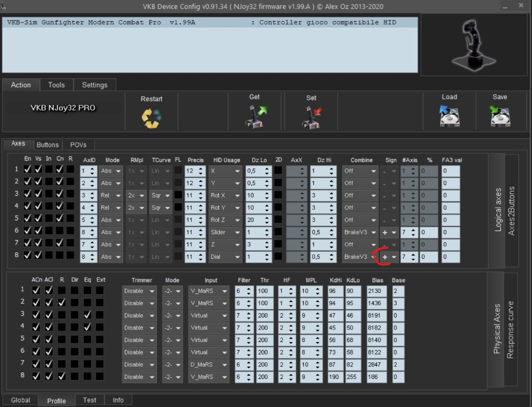Open the Test bottom tab
The height and width of the screenshot is (407, 532).
pos(90,400)
